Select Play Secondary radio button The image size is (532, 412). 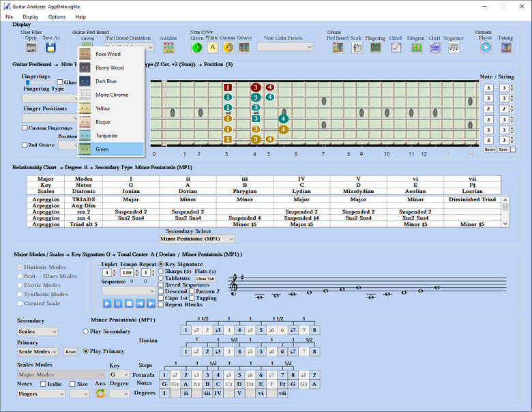click(x=85, y=332)
